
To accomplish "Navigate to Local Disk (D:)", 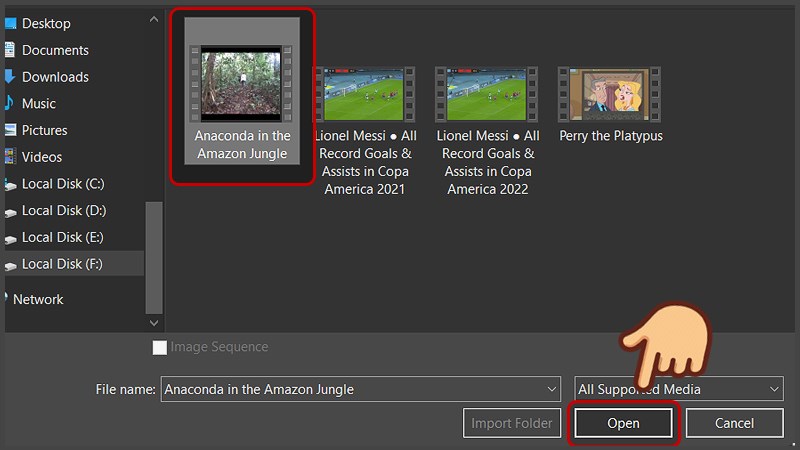I will click(63, 210).
